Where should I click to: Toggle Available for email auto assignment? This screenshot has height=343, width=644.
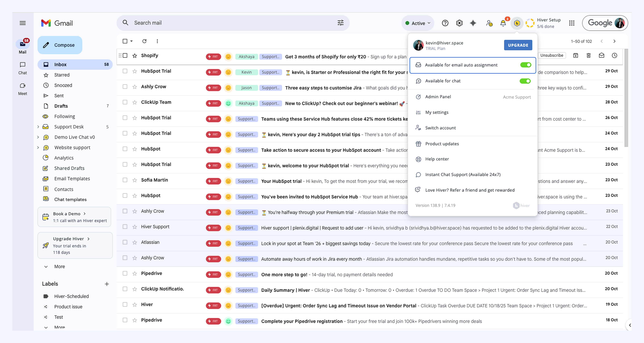point(525,65)
